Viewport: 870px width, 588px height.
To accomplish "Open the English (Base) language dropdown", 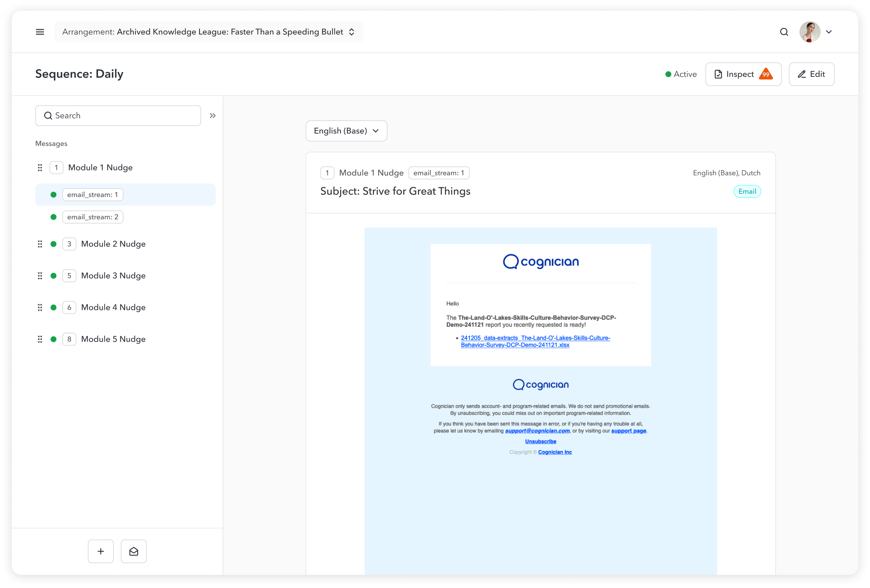I will pyautogui.click(x=346, y=131).
